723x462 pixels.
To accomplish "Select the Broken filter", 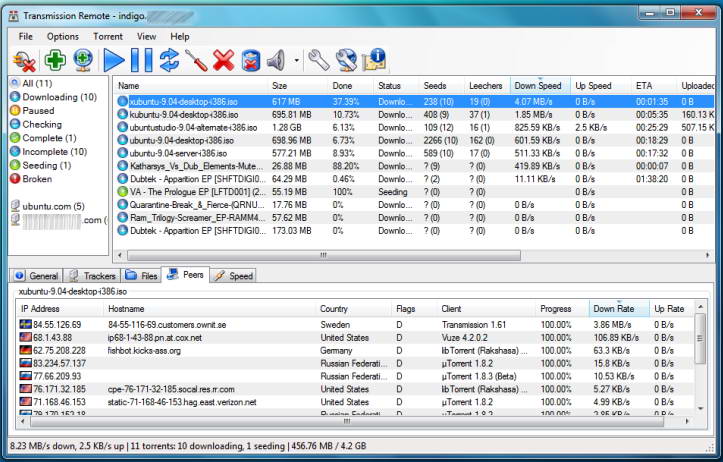I will pos(31,179).
